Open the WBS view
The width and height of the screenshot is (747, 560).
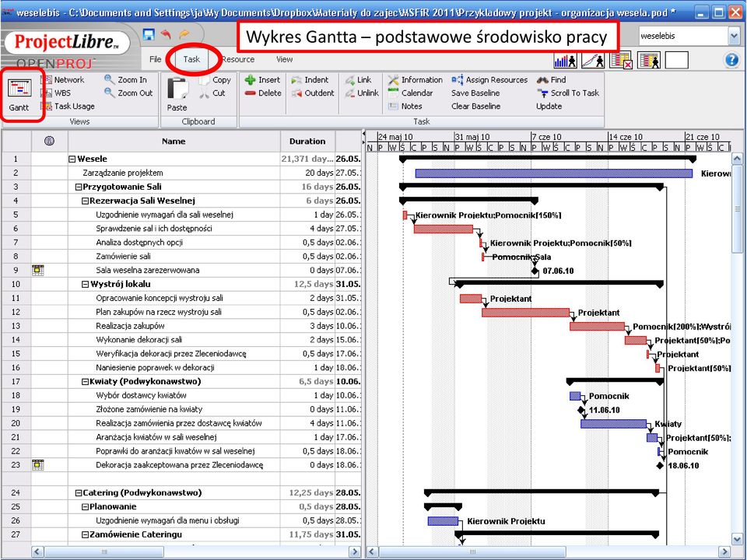pos(56,93)
